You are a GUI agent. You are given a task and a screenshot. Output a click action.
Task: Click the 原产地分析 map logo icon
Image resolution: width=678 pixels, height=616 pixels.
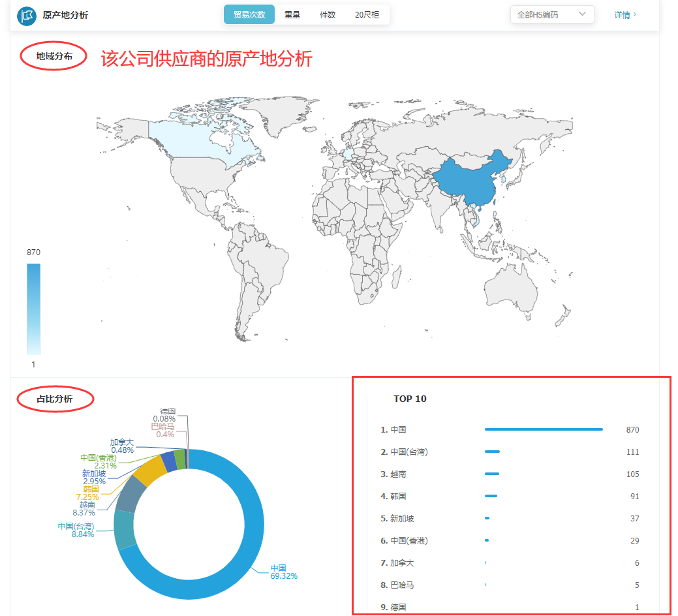click(26, 14)
